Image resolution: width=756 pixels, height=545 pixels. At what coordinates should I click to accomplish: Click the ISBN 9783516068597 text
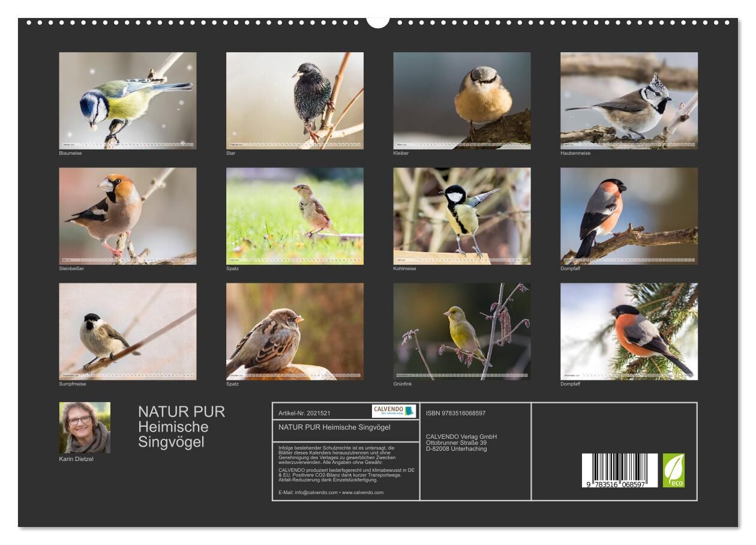click(455, 413)
